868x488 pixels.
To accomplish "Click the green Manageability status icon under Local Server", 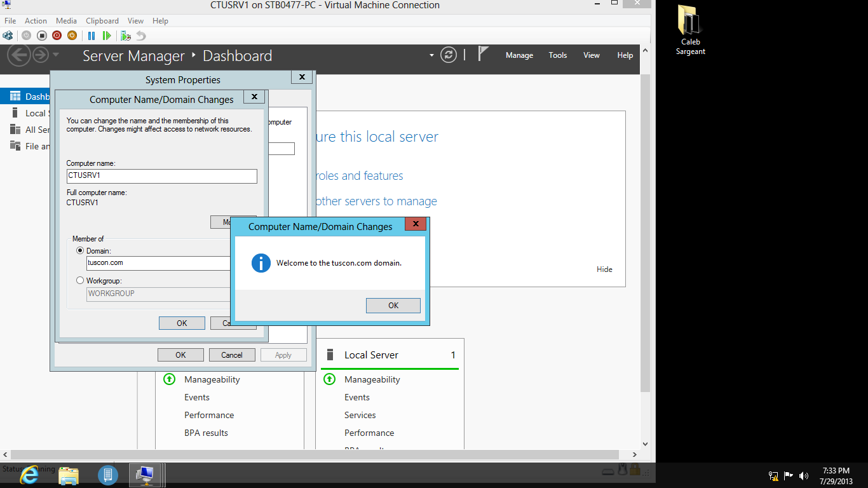I will click(329, 379).
